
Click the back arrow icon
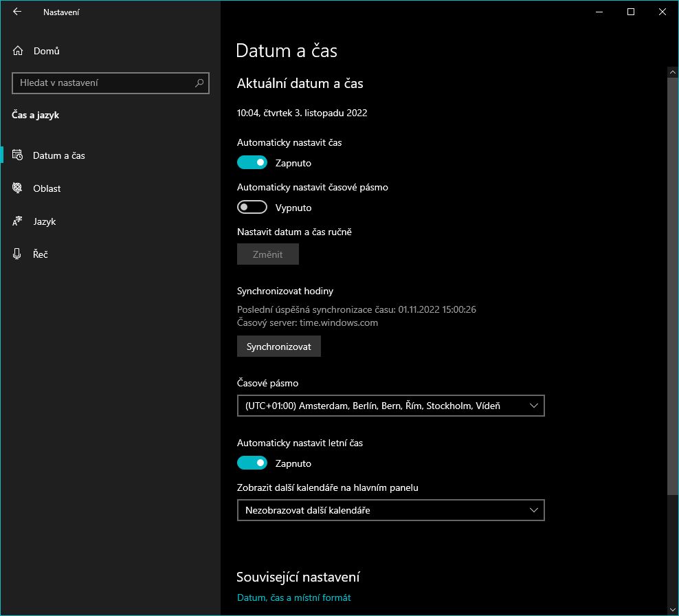click(17, 12)
